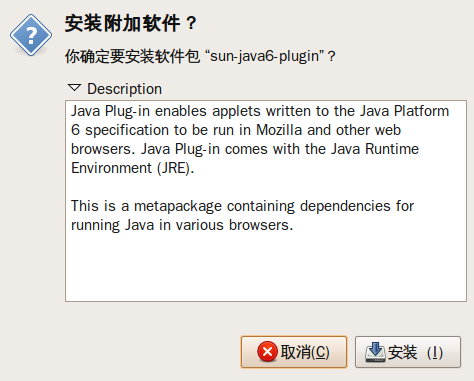
Task: Click the word metapackage in description
Action: click(x=178, y=206)
